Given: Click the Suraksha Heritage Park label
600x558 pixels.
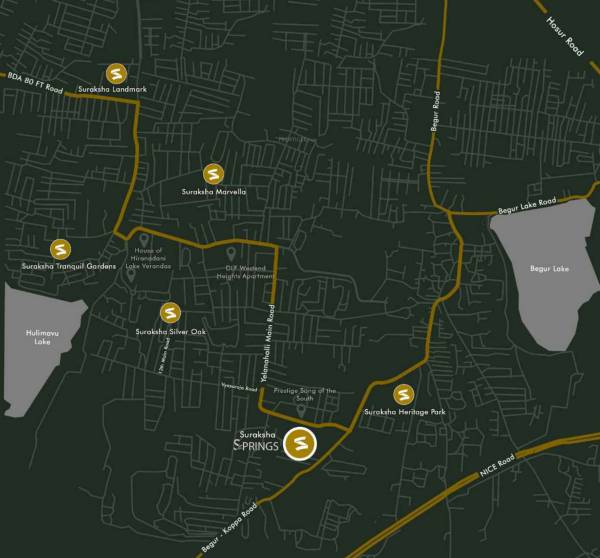Looking at the screenshot, I should (405, 412).
